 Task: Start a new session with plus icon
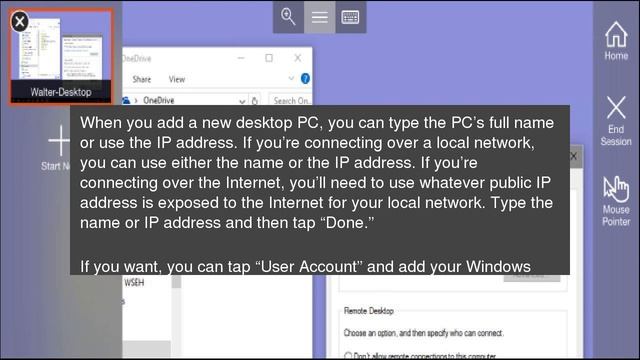[x=60, y=141]
